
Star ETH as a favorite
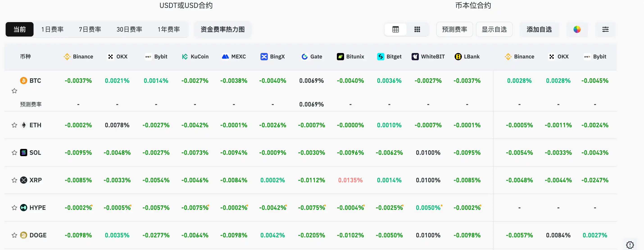click(x=14, y=125)
